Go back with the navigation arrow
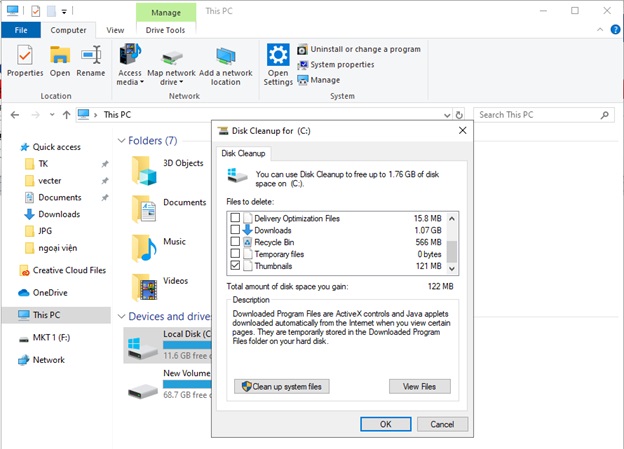624x449 pixels. (15, 115)
